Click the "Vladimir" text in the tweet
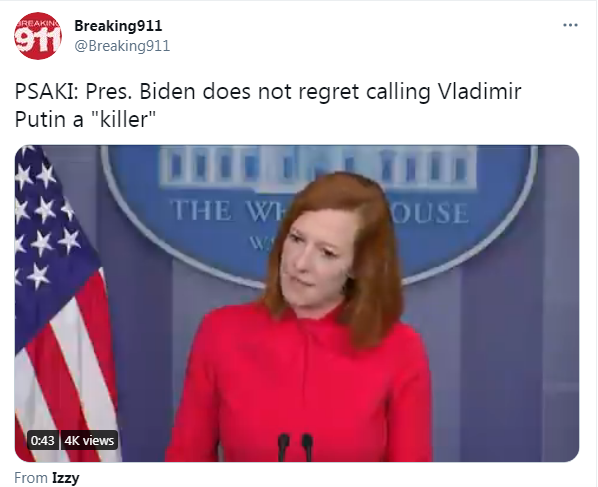The width and height of the screenshot is (598, 487). pyautogui.click(x=479, y=92)
